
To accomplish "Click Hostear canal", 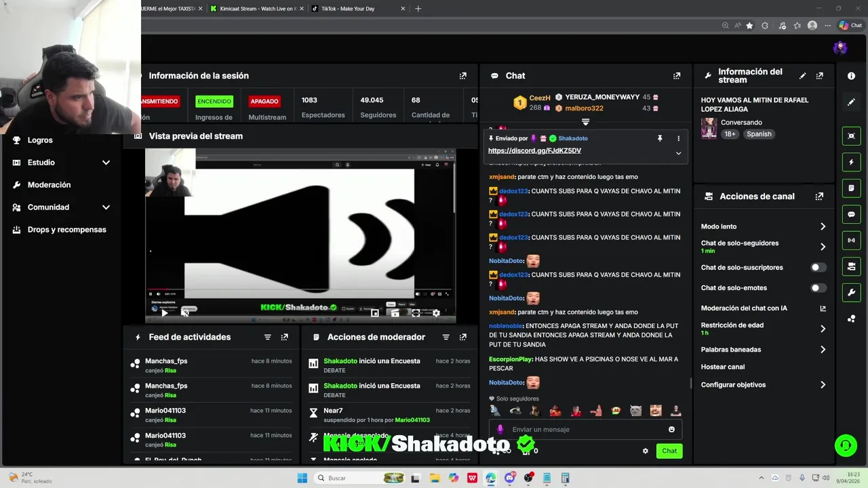I will (x=723, y=367).
